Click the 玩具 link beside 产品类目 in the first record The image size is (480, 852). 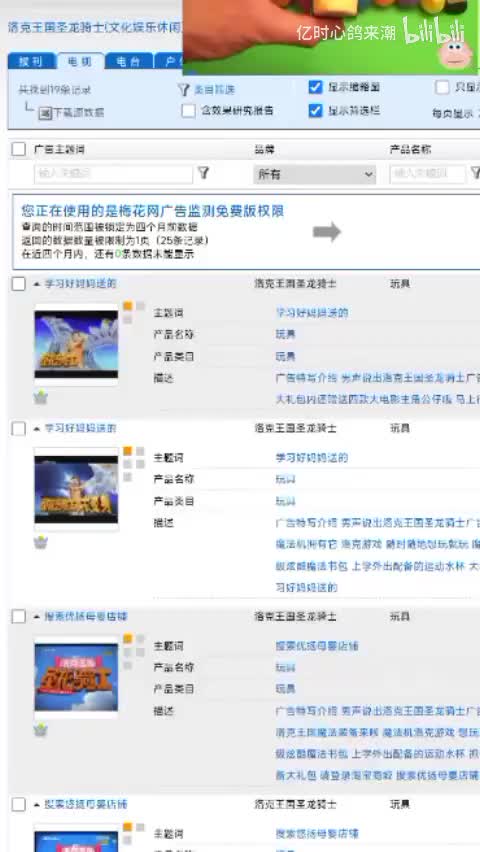[x=285, y=356]
